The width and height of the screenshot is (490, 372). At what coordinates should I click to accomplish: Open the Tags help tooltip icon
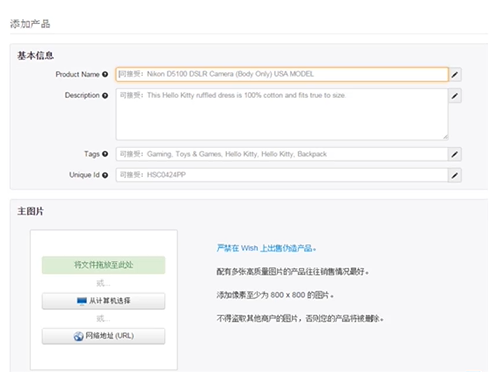105,154
